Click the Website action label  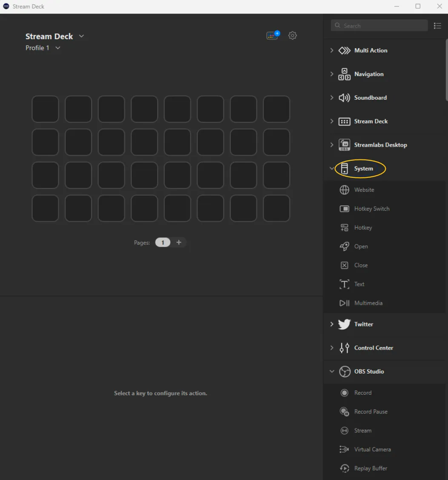coord(364,190)
